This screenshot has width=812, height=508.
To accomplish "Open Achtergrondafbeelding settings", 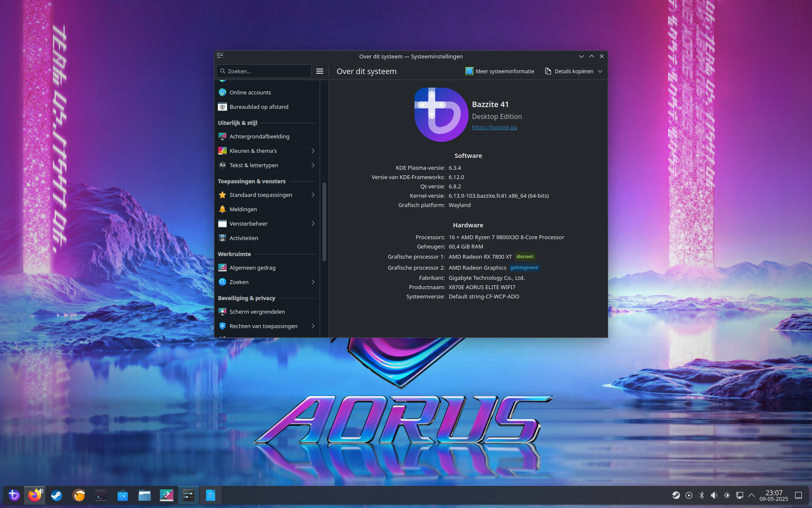I will [x=267, y=136].
